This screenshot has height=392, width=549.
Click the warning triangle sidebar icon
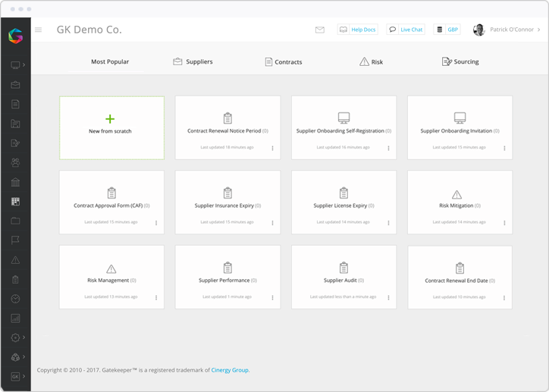point(15,260)
